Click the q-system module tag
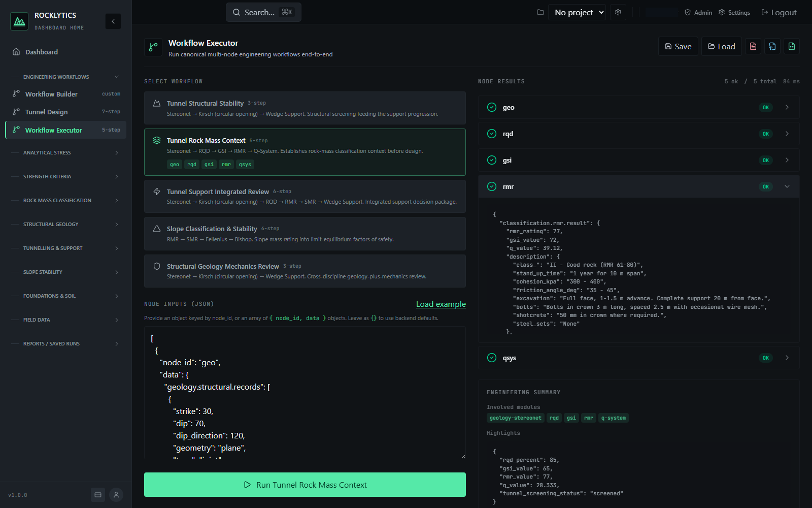The height and width of the screenshot is (508, 812). (x=614, y=418)
